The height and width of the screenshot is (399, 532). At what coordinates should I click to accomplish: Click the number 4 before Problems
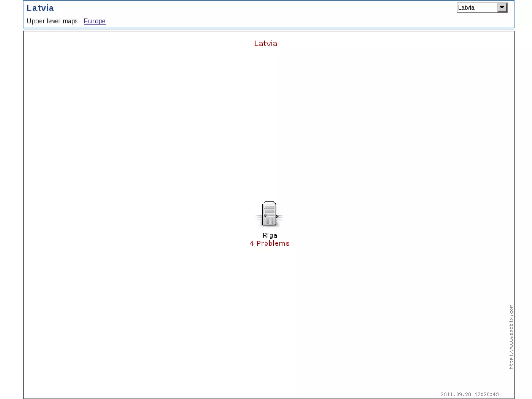click(x=251, y=243)
